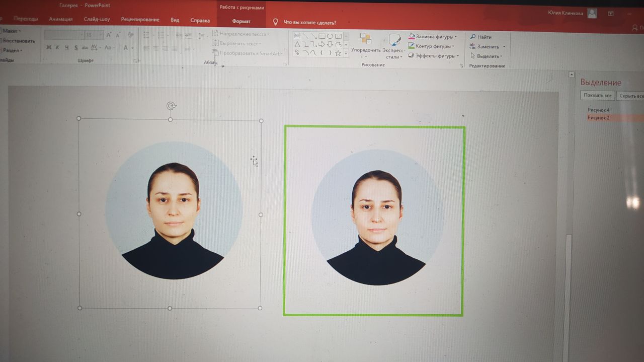
Task: Open the Контур фигуры dropdown
Action: (432, 46)
